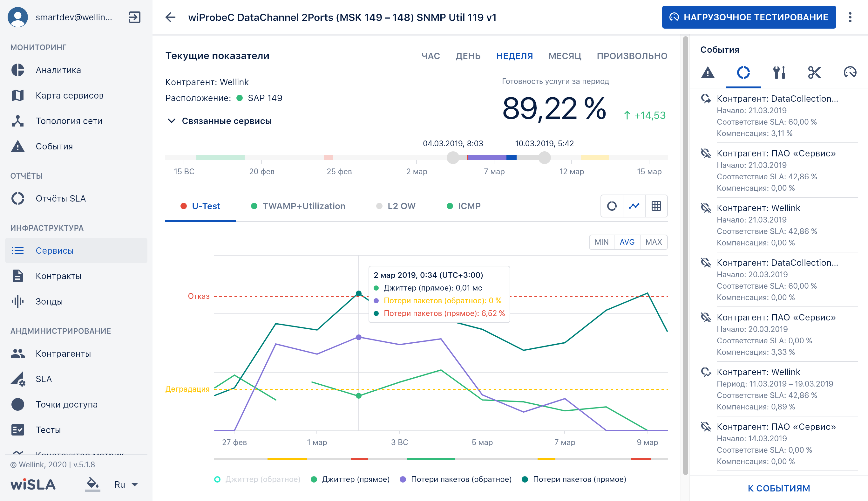Open the К СОБЫТИЯМ link

(779, 488)
